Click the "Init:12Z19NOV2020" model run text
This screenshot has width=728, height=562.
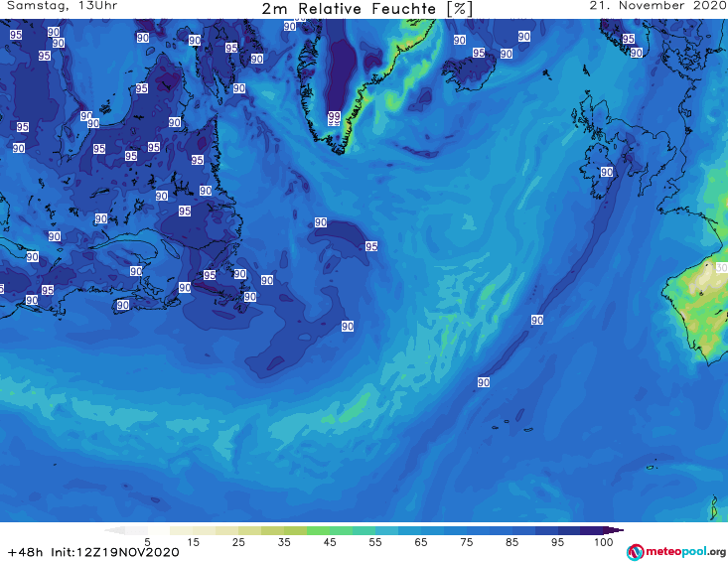(x=115, y=552)
